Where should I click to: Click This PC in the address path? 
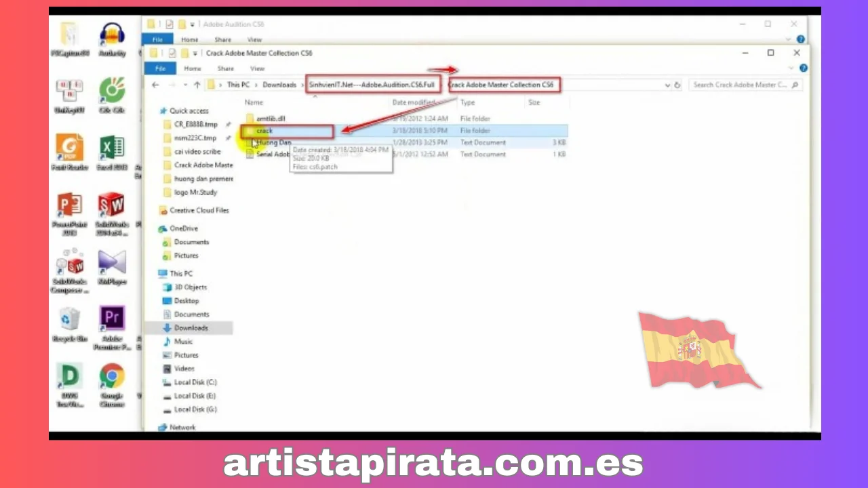(x=238, y=85)
